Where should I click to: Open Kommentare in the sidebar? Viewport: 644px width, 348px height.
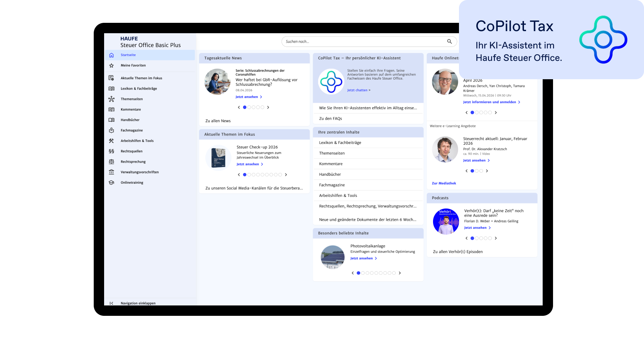tap(131, 110)
